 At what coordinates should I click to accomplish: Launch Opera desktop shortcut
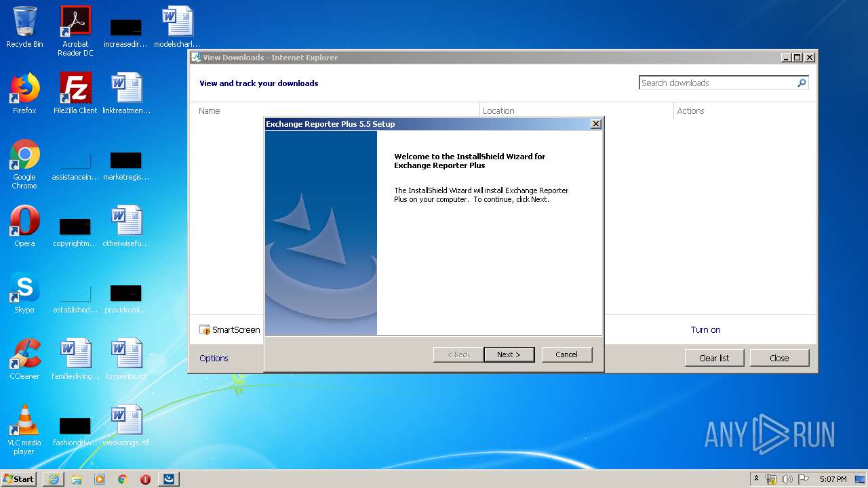[24, 226]
